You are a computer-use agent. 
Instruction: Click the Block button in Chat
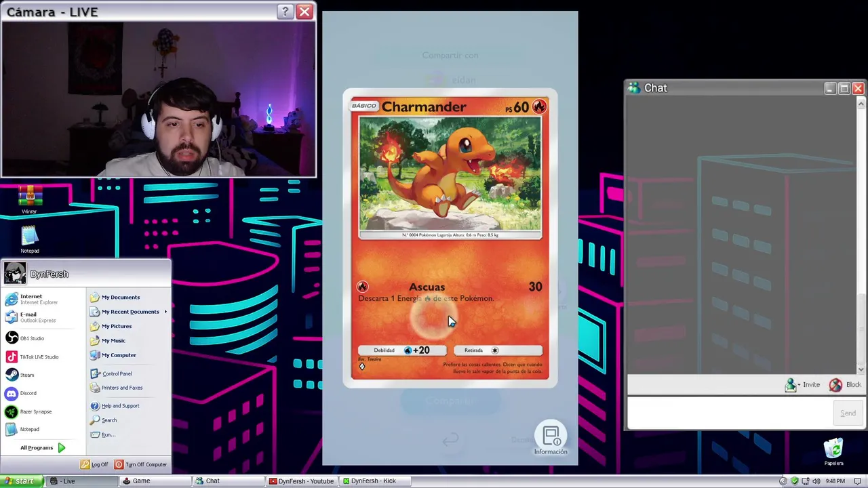[845, 385]
